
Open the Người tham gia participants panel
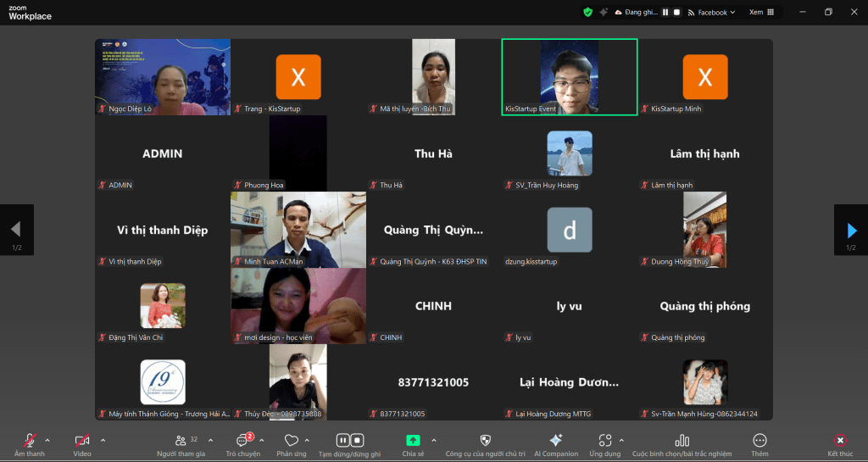[181, 441]
